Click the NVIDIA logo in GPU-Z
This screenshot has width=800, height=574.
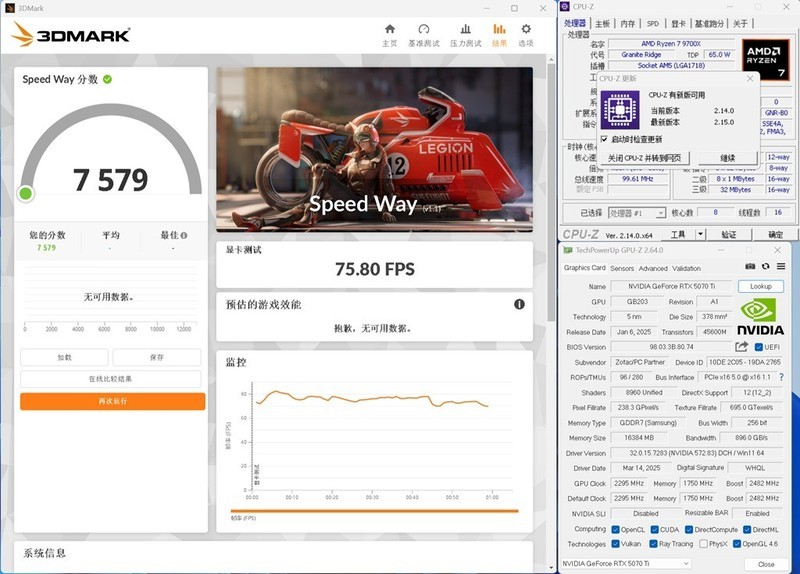pyautogui.click(x=760, y=316)
